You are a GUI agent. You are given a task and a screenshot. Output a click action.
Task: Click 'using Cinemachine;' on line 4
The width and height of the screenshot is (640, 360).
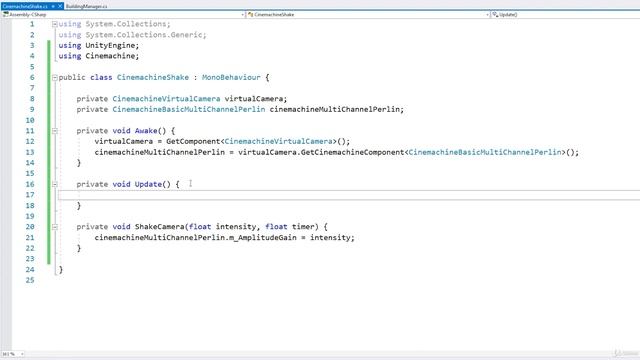99,56
